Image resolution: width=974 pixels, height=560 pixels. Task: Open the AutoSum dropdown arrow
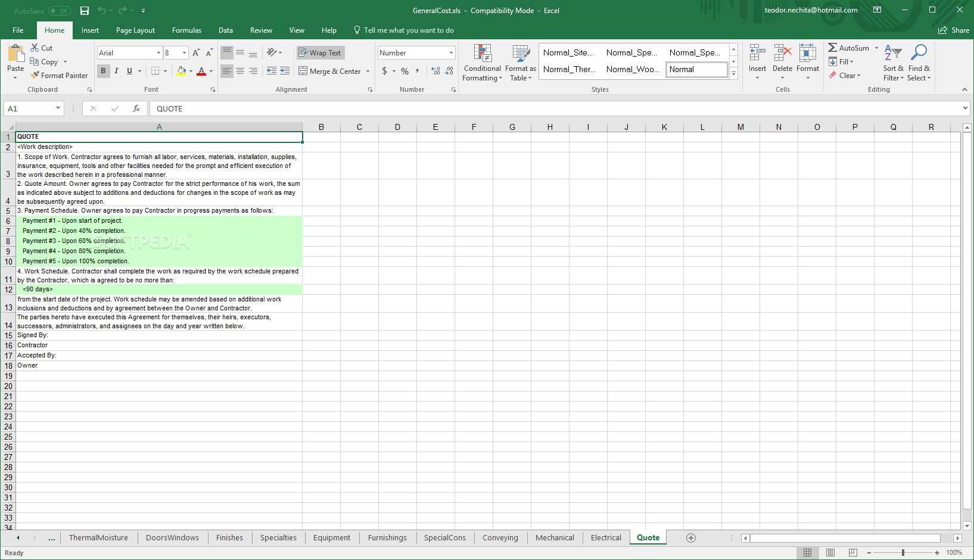[876, 48]
